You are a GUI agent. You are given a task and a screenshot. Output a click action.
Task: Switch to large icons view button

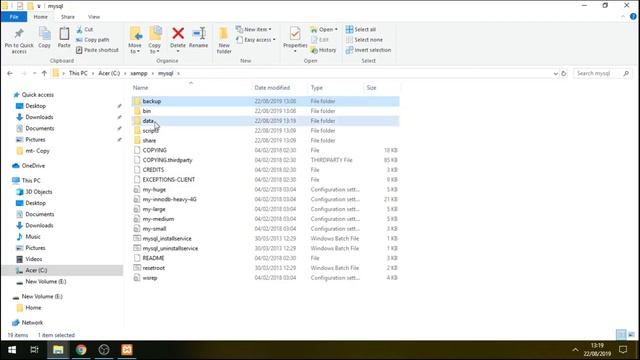coord(631,335)
